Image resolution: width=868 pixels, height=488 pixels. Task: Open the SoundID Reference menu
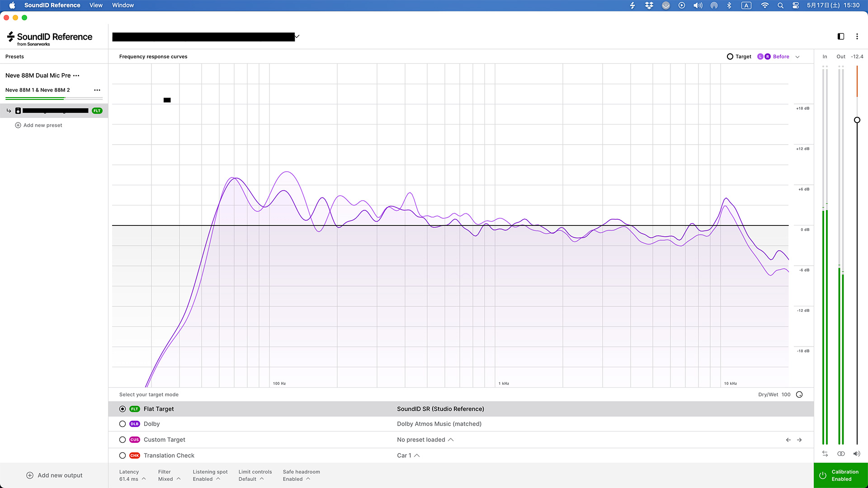(x=52, y=5)
